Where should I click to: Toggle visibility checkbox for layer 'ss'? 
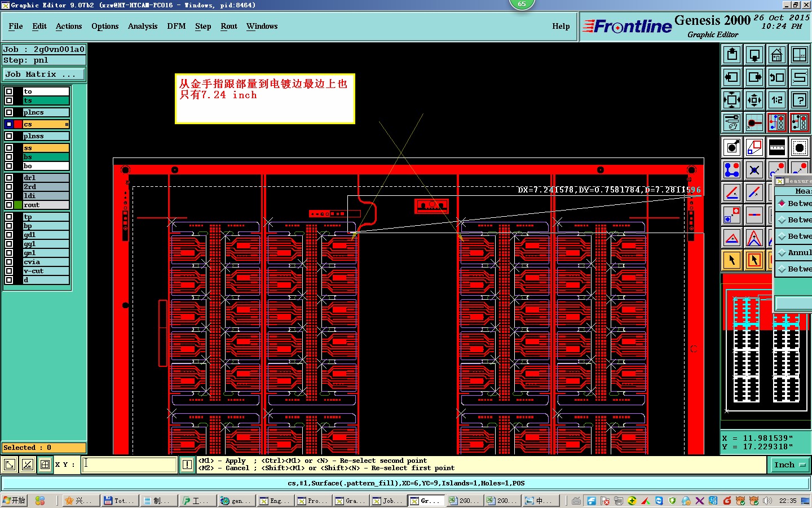pyautogui.click(x=9, y=148)
